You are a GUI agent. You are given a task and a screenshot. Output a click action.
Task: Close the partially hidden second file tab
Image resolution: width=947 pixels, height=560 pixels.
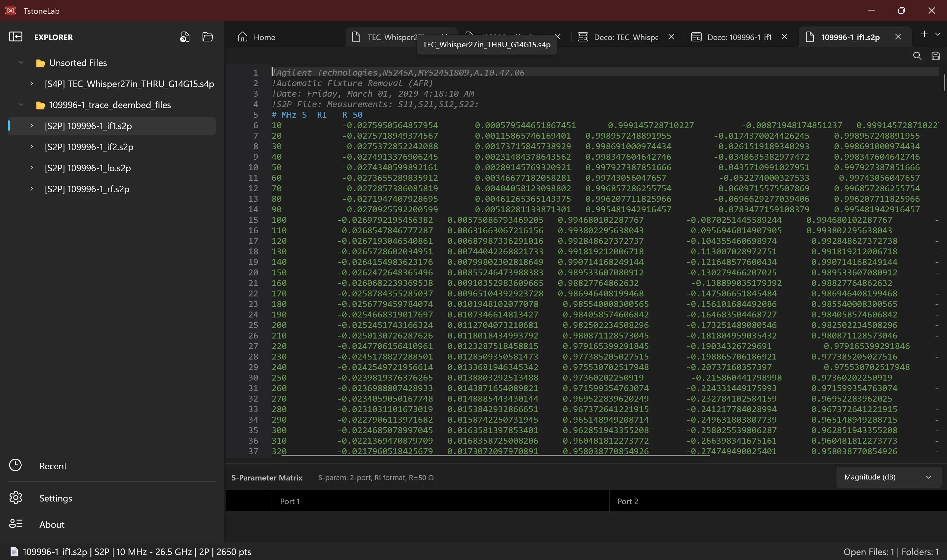[x=558, y=36]
